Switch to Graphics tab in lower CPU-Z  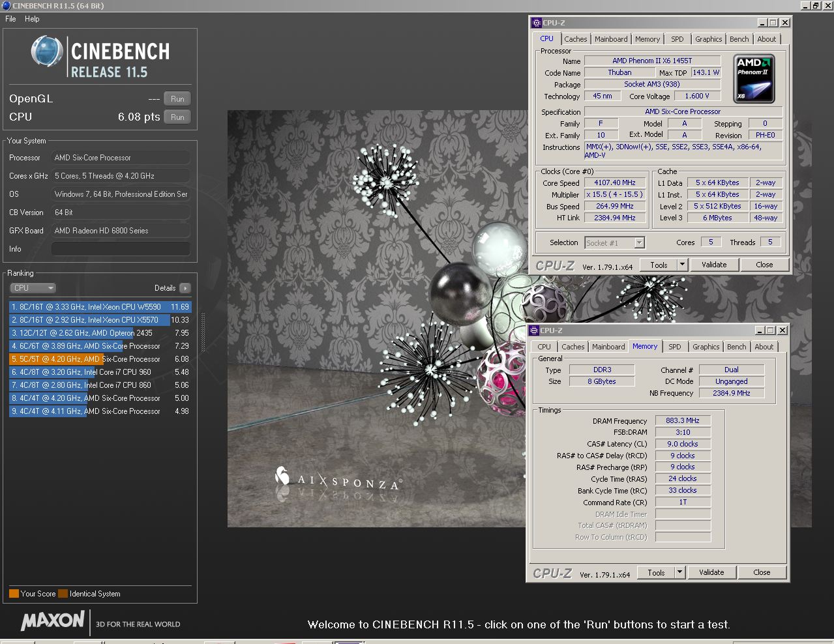click(x=706, y=347)
